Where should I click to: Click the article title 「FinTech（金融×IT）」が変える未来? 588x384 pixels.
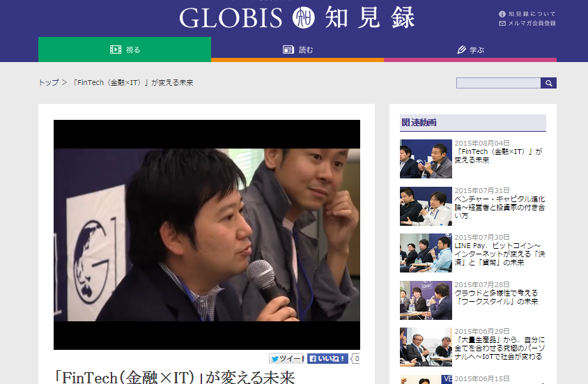pyautogui.click(x=175, y=377)
